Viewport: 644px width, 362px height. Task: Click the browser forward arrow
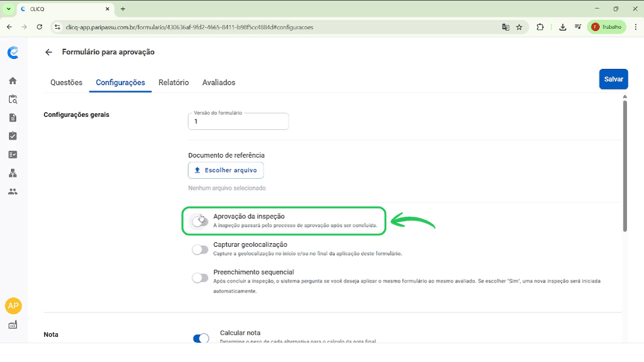coord(24,27)
